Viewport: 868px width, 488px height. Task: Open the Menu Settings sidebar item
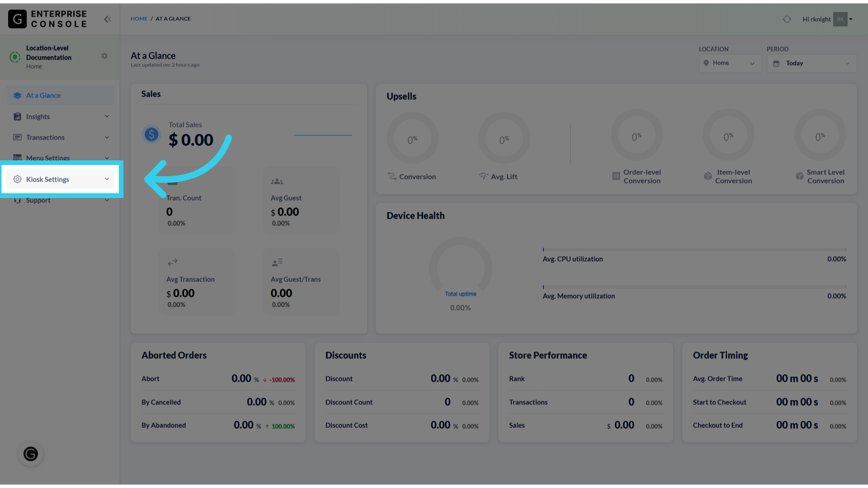[60, 158]
